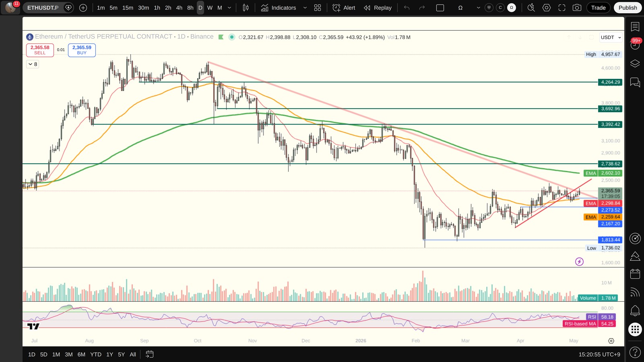Set the range to 3M
Image resolution: width=644 pixels, height=362 pixels.
coord(69,354)
